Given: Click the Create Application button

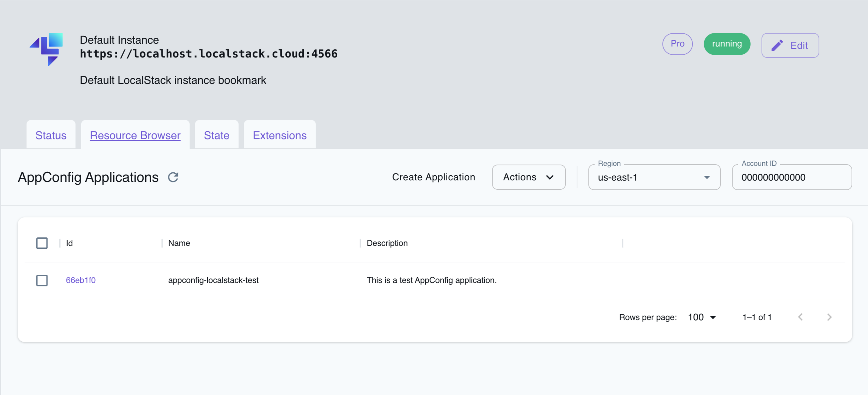Looking at the screenshot, I should pyautogui.click(x=434, y=177).
